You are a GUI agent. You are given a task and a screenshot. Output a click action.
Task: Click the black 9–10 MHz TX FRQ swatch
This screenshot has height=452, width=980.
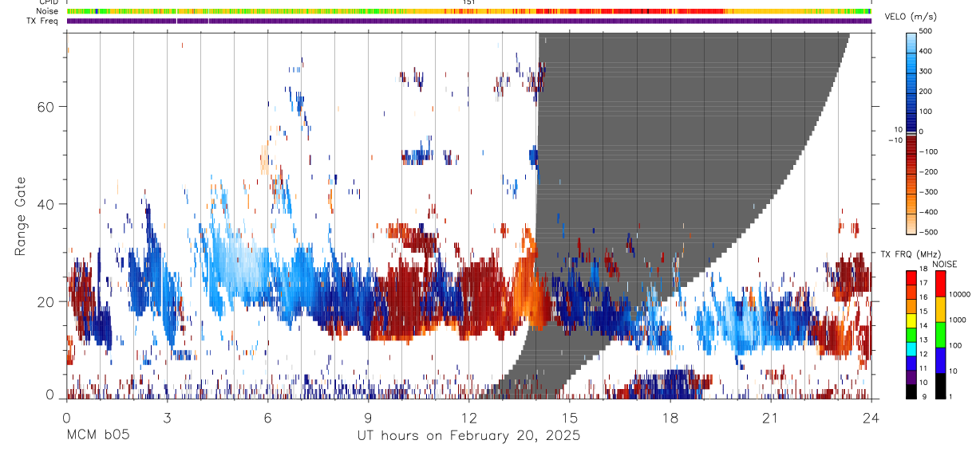point(911,391)
